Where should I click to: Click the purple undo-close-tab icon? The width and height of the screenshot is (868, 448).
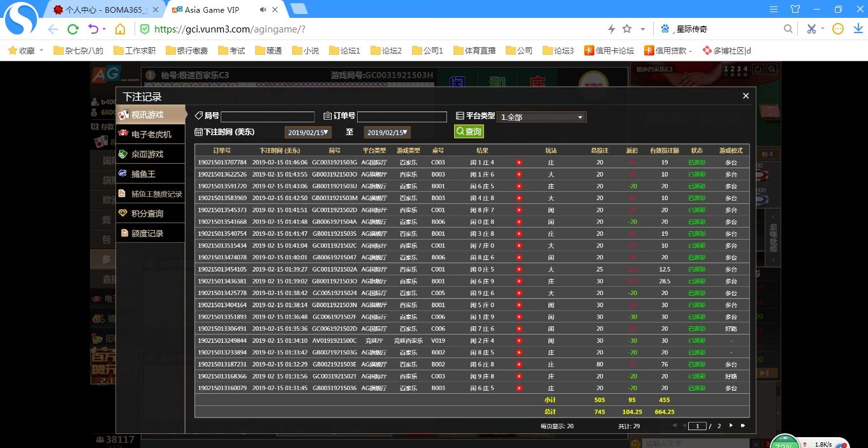pos(93,29)
